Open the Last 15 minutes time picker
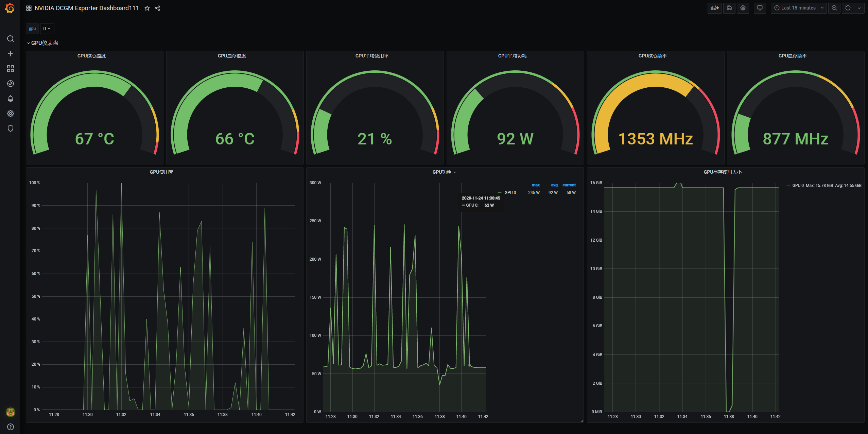 pos(798,8)
